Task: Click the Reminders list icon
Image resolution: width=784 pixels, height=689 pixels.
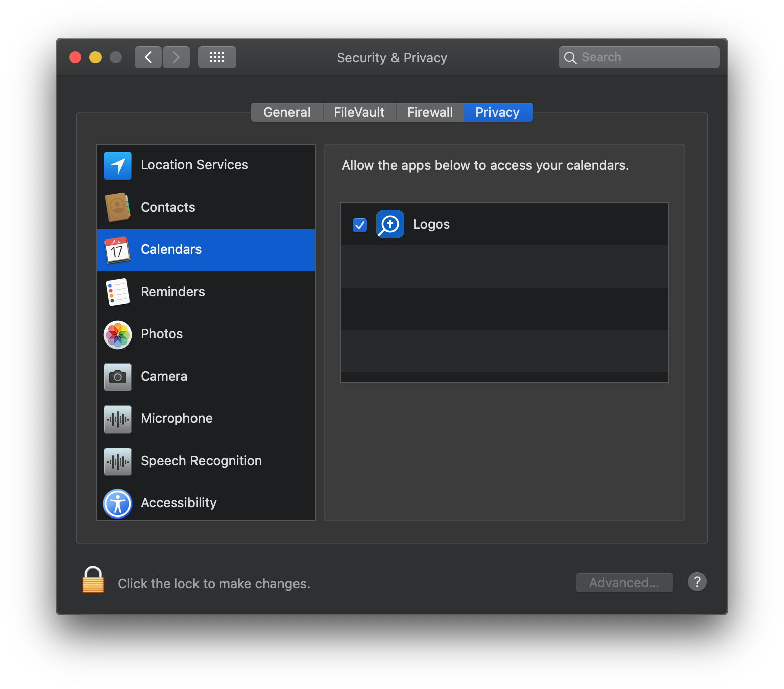Action: [x=118, y=292]
